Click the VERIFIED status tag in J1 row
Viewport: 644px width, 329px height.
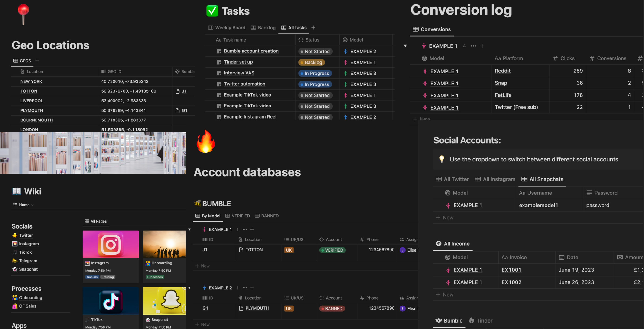(332, 250)
